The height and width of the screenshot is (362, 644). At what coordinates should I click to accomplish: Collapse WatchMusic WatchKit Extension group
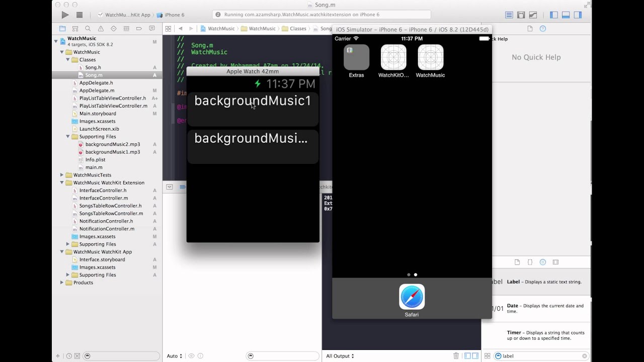tap(62, 183)
